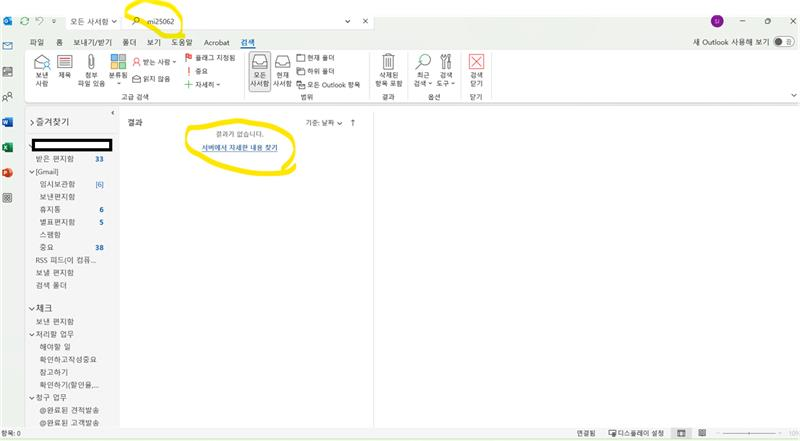Open the 파일 menu tab
The height and width of the screenshot is (441, 800).
coord(37,42)
